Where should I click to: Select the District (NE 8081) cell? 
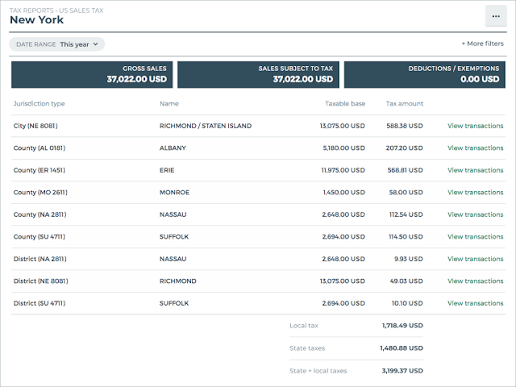[41, 281]
